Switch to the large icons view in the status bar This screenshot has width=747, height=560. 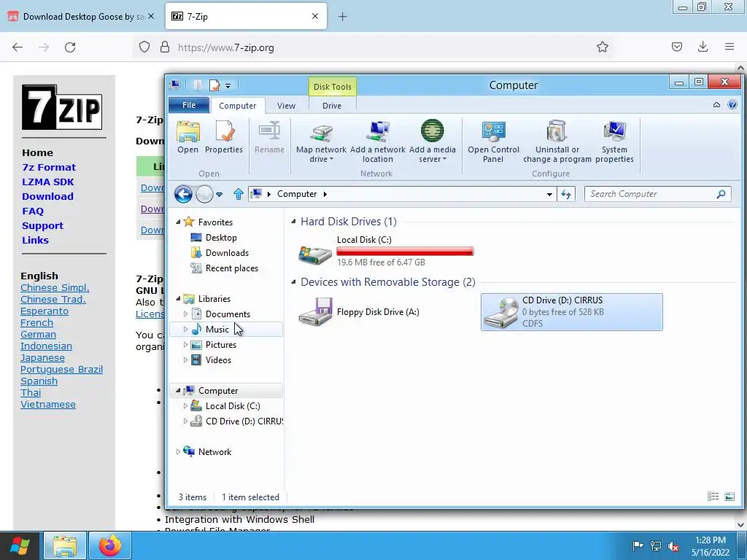(x=729, y=497)
